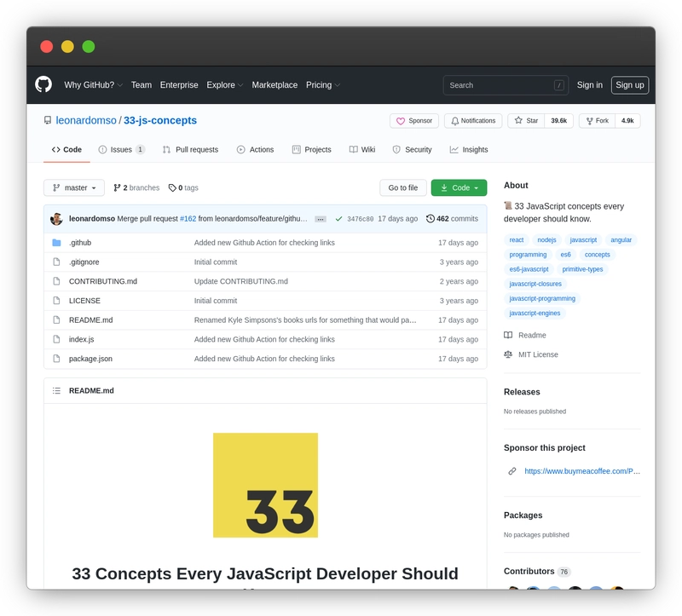The height and width of the screenshot is (616, 682).
Task: Click the folder icon for .github
Action: pyautogui.click(x=56, y=243)
